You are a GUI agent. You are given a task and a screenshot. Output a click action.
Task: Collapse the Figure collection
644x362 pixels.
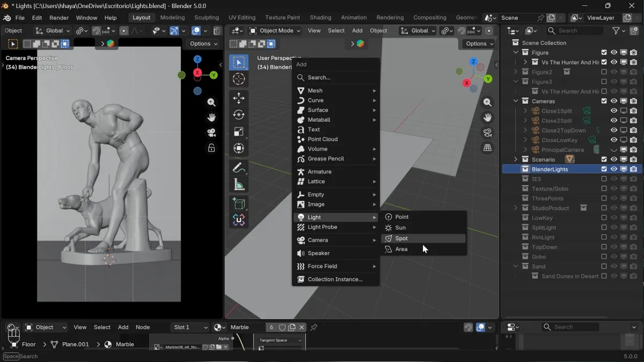click(x=516, y=53)
